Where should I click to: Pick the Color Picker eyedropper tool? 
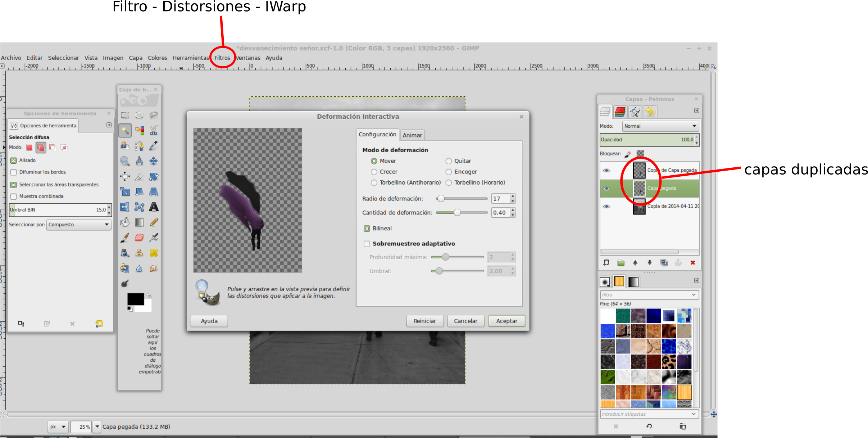click(154, 146)
